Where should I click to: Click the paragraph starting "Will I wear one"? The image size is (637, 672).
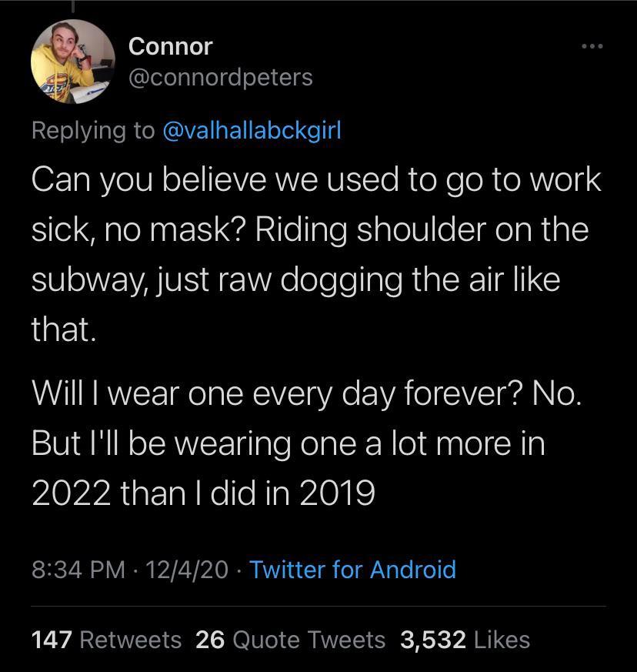308,444
